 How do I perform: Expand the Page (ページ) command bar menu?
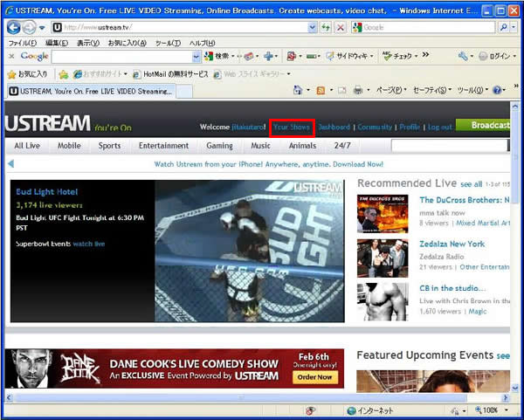coord(391,90)
